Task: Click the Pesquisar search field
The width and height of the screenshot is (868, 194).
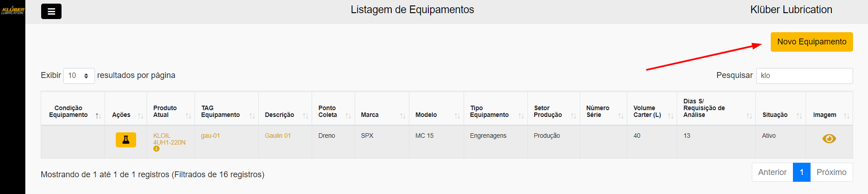Action: [x=804, y=76]
